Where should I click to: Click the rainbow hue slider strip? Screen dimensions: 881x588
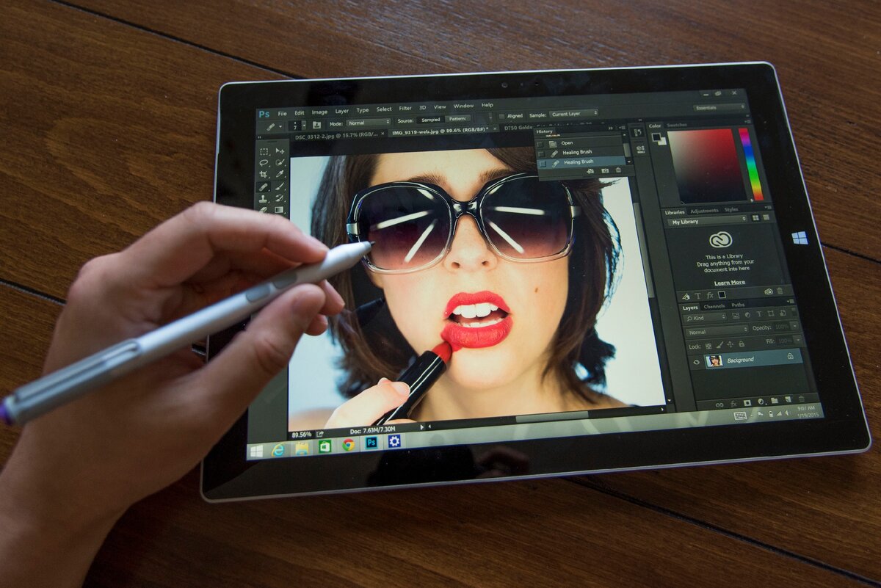750,163
